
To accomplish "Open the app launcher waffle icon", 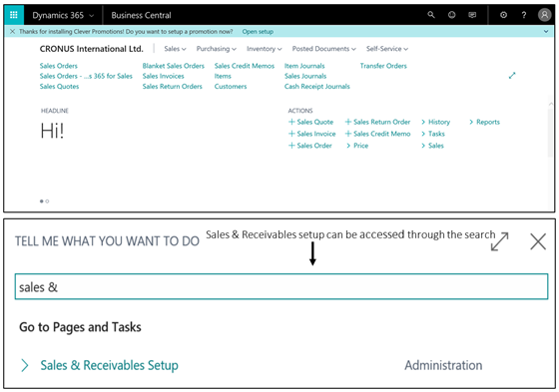I will tap(14, 15).
